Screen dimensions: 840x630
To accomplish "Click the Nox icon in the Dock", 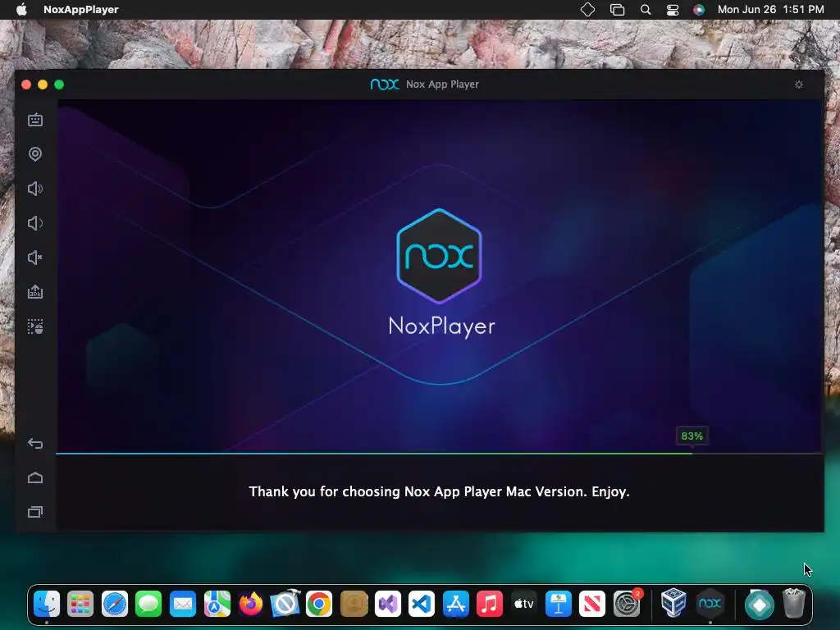I will coord(710,603).
